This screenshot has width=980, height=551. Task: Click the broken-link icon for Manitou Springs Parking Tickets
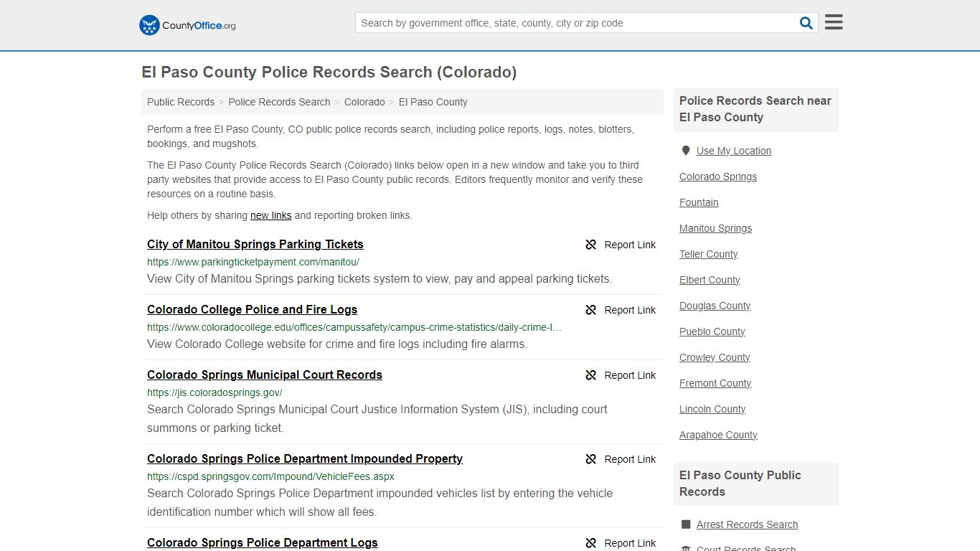tap(591, 245)
